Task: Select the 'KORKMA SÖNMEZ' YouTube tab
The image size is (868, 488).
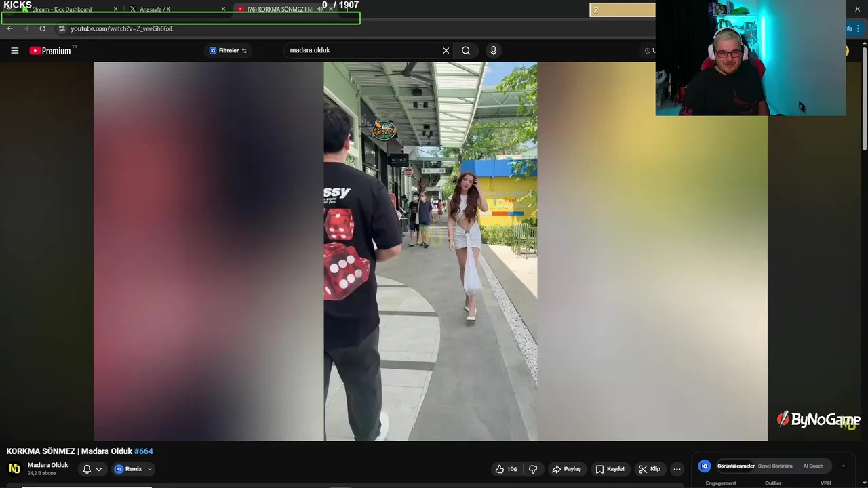Action: point(279,9)
